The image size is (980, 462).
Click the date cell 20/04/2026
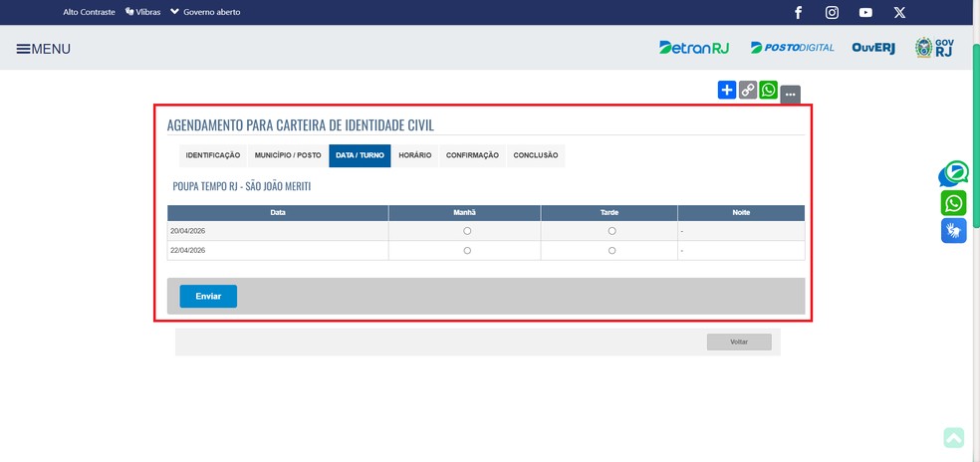pyautogui.click(x=278, y=231)
